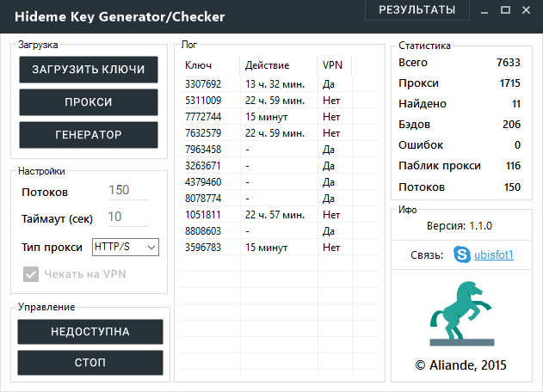Open the Тип прокси HTTP/S dropdown

[x=125, y=248]
